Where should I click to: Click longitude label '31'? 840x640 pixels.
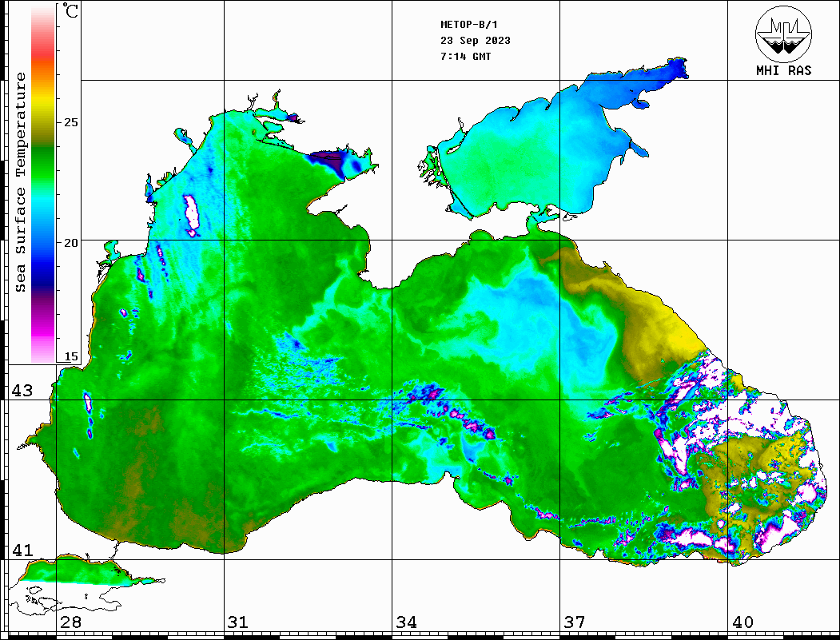pyautogui.click(x=238, y=622)
